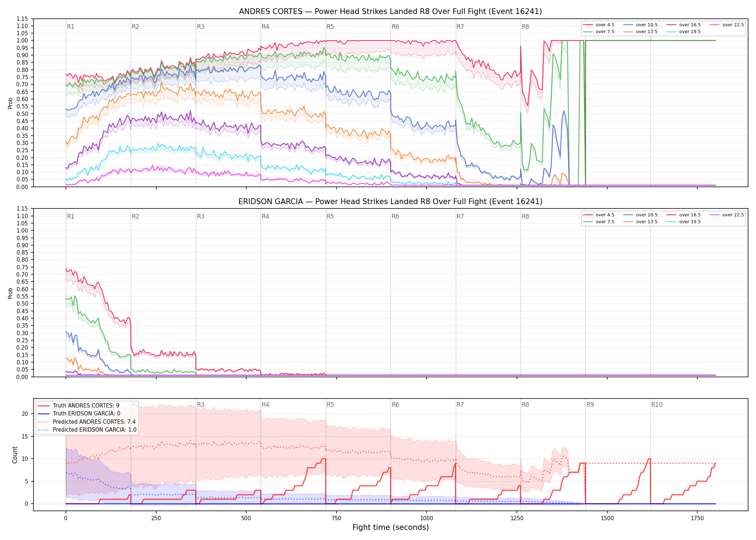The width and height of the screenshot is (756, 540).
Task: Select 'Truth ERIDSON GARCIA: 0' legend item
Action: coord(79,414)
